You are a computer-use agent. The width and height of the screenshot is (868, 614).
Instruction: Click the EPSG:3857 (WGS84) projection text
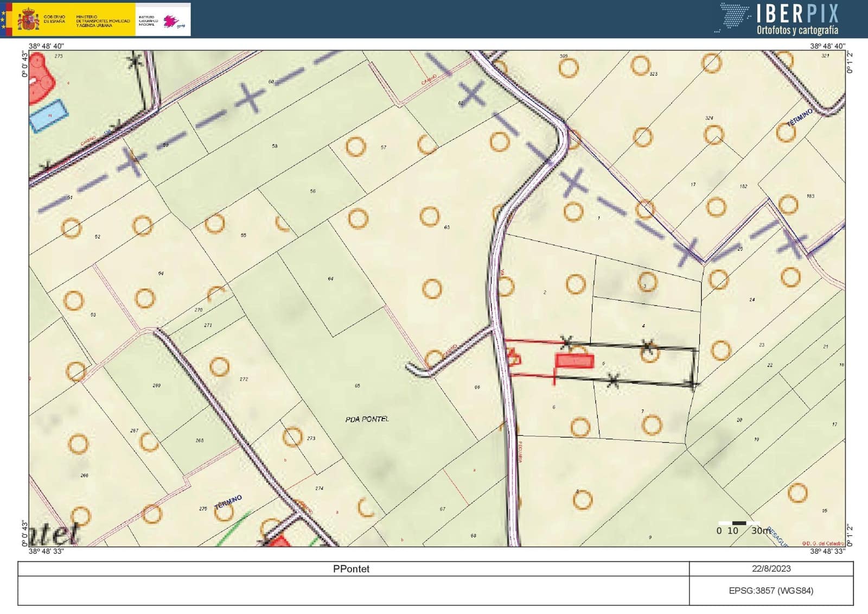pos(771,591)
